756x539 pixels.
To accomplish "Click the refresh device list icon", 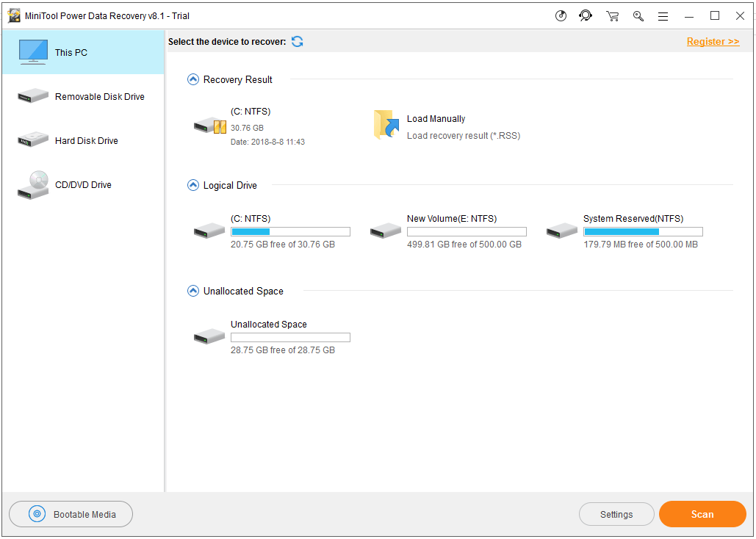I will coord(298,41).
